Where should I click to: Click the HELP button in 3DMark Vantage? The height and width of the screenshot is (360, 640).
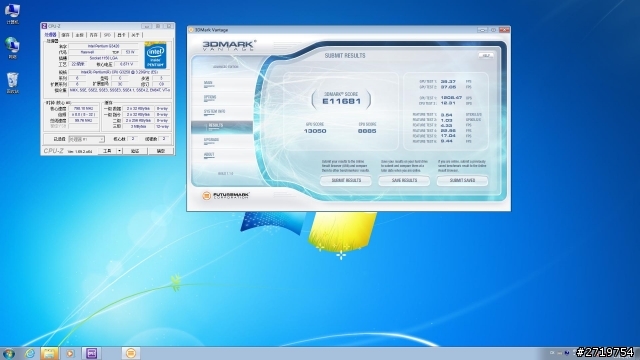click(486, 56)
